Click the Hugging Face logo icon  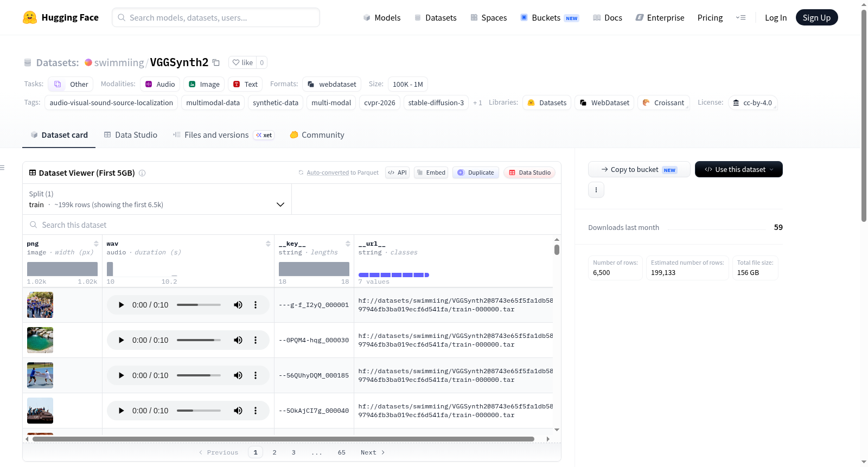pos(30,17)
